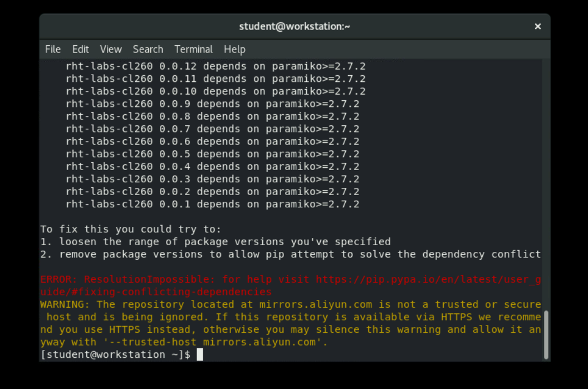Click the rht-labs-cl260 0.0.12 output line
The height and width of the screenshot is (389, 588).
point(215,66)
